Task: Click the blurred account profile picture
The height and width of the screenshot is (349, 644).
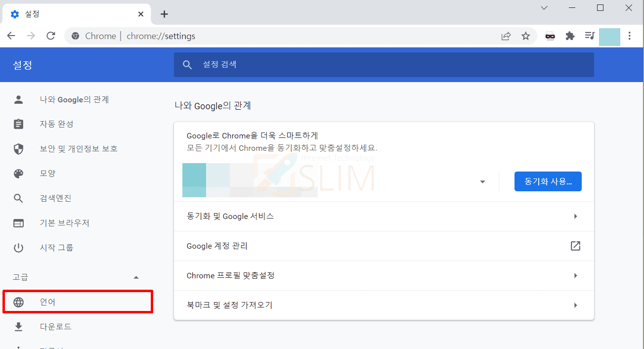Action: click(x=194, y=180)
